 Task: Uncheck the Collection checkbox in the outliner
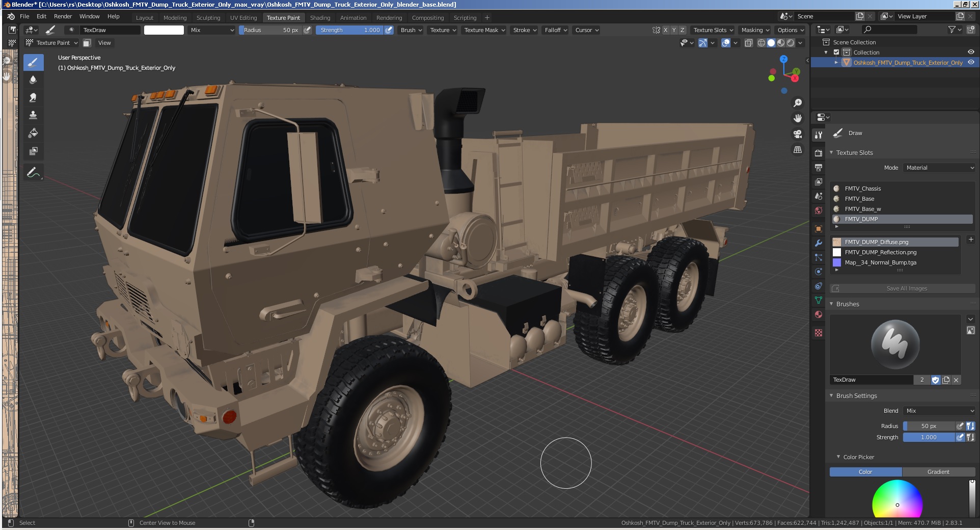(836, 52)
